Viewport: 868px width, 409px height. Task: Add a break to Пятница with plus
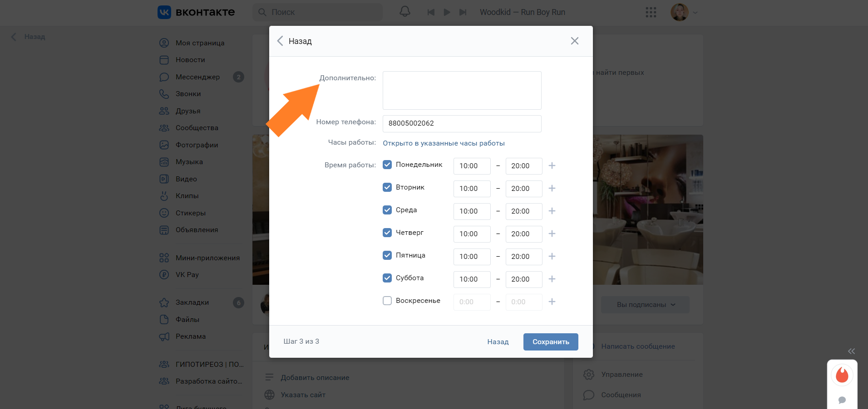click(x=552, y=256)
